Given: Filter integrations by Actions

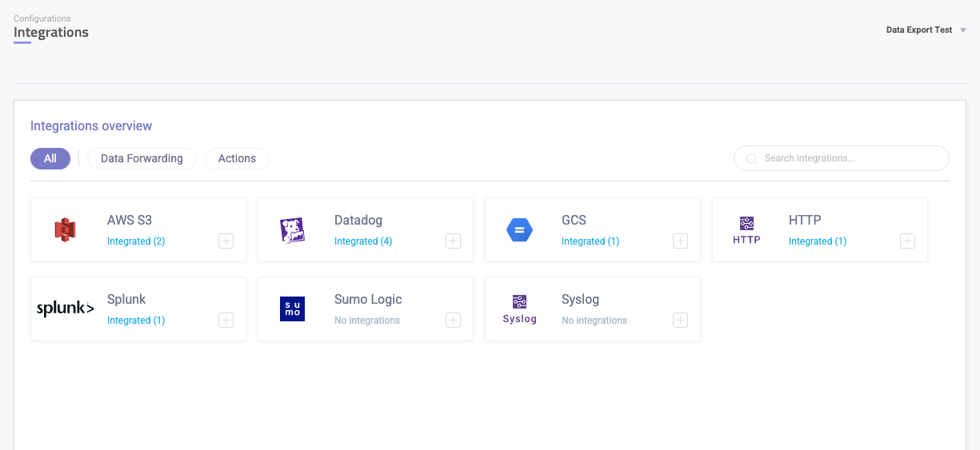Looking at the screenshot, I should 237,158.
